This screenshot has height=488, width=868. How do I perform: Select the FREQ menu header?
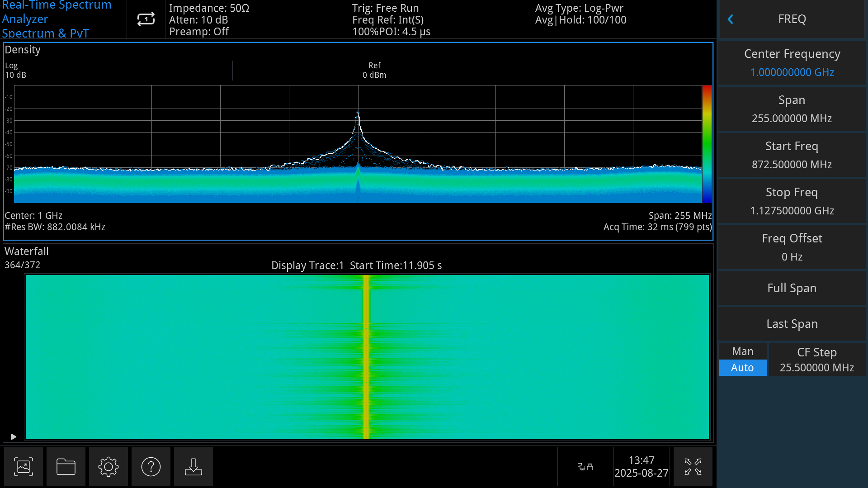(792, 19)
